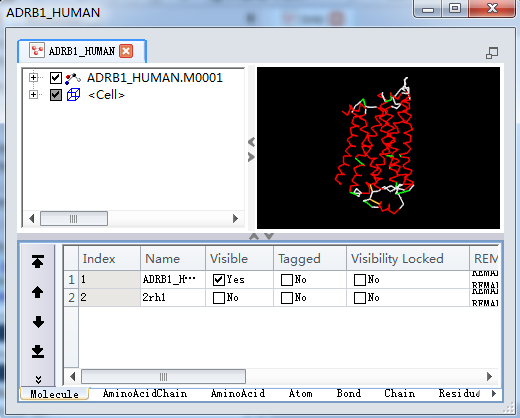Click the move-up arrow icon
The height and width of the screenshot is (418, 520).
click(x=38, y=292)
